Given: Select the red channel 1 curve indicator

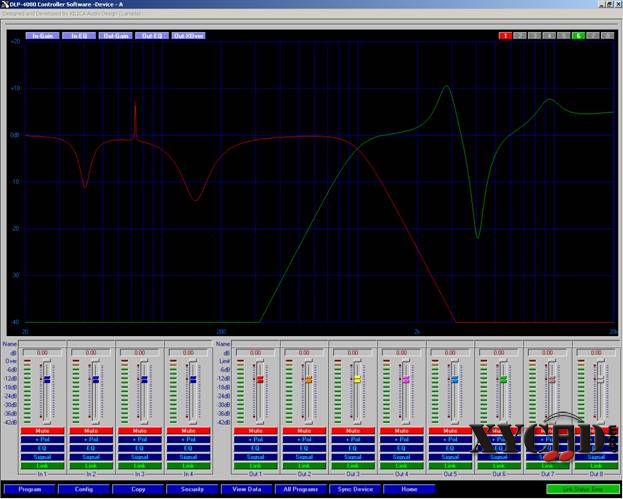Looking at the screenshot, I should pyautogui.click(x=505, y=36).
